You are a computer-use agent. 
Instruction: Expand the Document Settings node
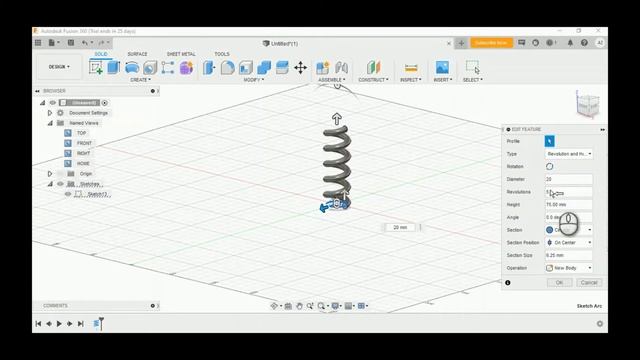[x=50, y=113]
